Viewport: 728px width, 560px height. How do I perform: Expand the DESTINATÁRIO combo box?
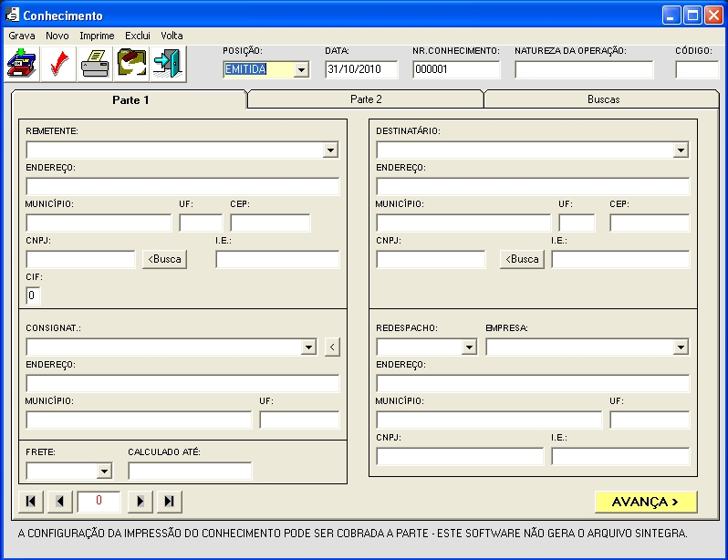point(681,150)
